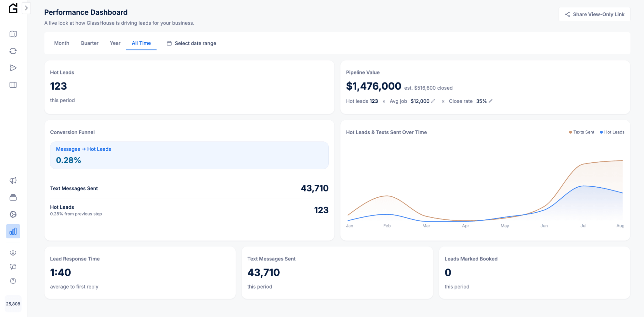The image size is (644, 317).
Task: Switch to the Month tab
Action: 62,43
